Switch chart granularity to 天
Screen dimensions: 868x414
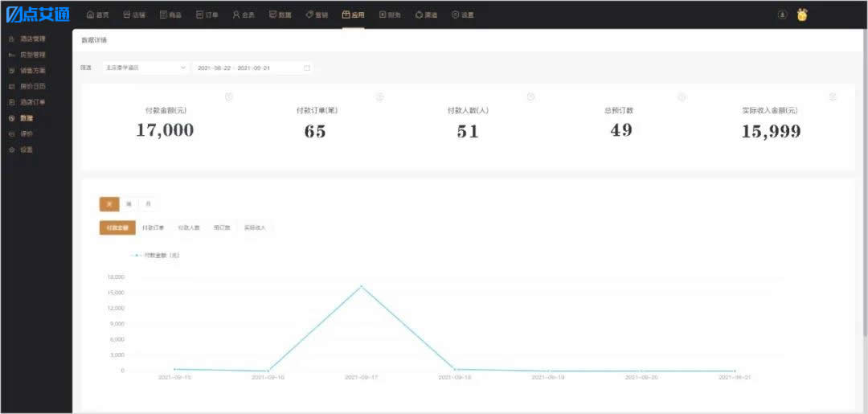(109, 204)
